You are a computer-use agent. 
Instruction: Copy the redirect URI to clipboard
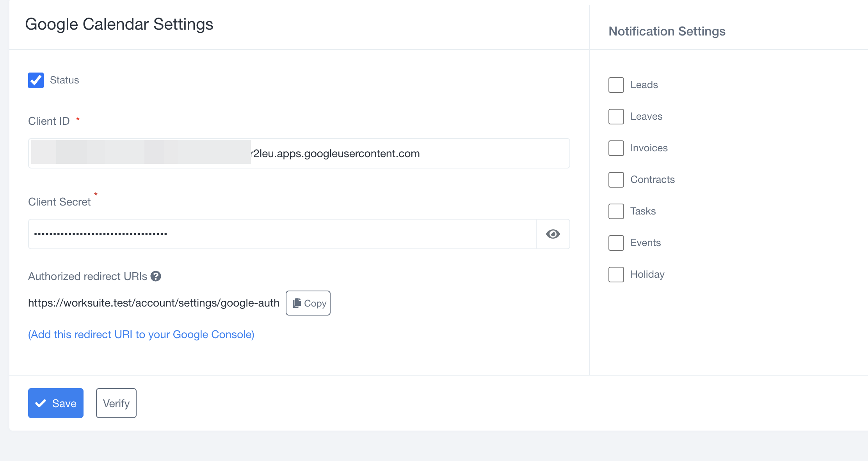(308, 303)
